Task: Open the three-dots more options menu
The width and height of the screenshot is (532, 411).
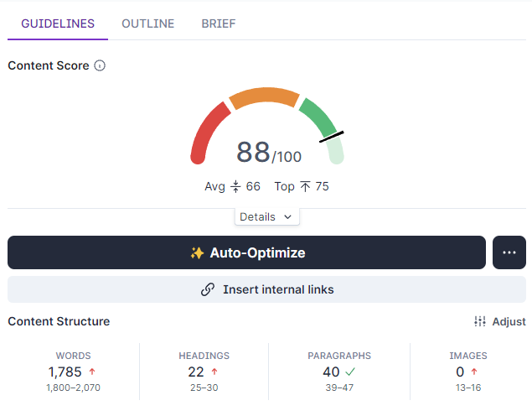Action: [x=509, y=252]
